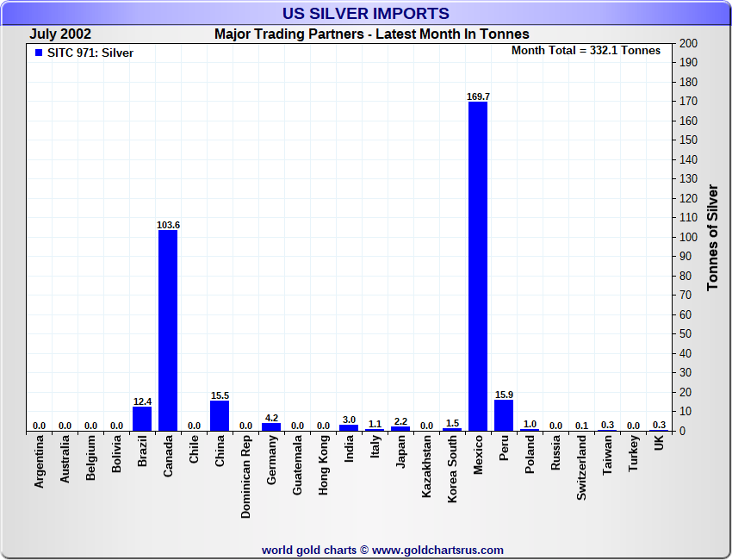Click the US SILVER IMPORTS title
Screen dimensions: 732x560
click(366, 13)
